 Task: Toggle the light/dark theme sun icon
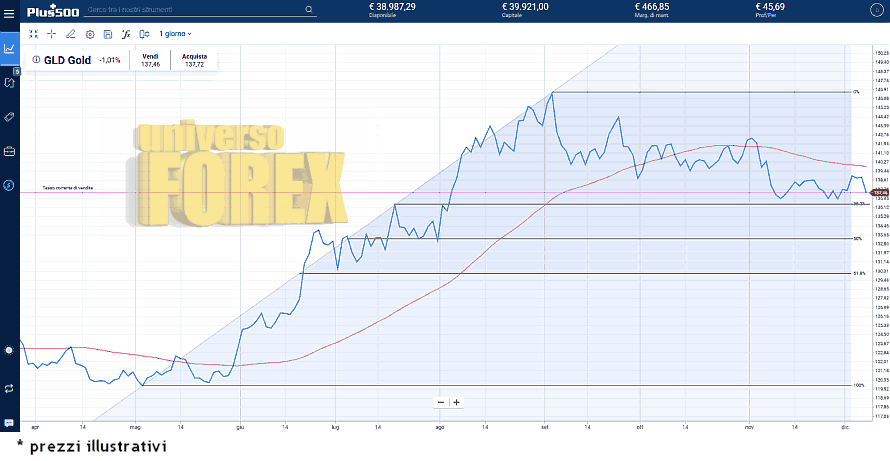[x=9, y=350]
